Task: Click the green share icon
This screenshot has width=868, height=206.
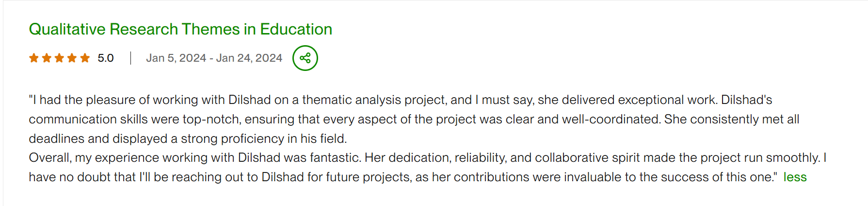Action: tap(305, 58)
